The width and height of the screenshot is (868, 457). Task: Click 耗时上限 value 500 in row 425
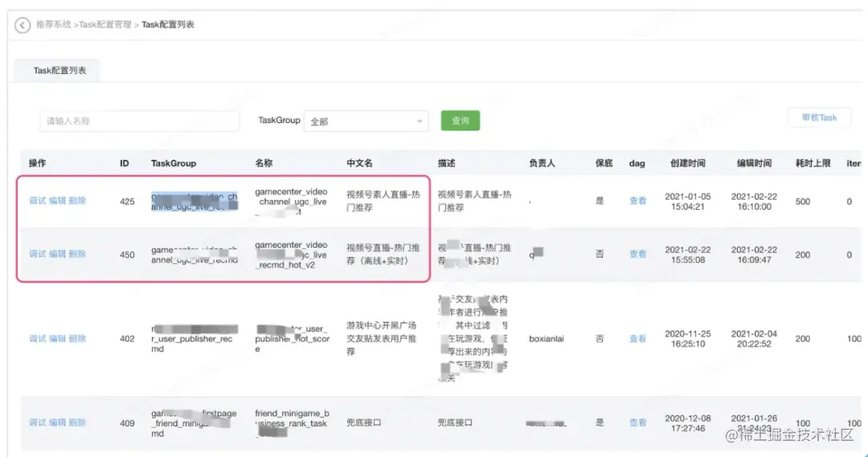click(x=803, y=202)
